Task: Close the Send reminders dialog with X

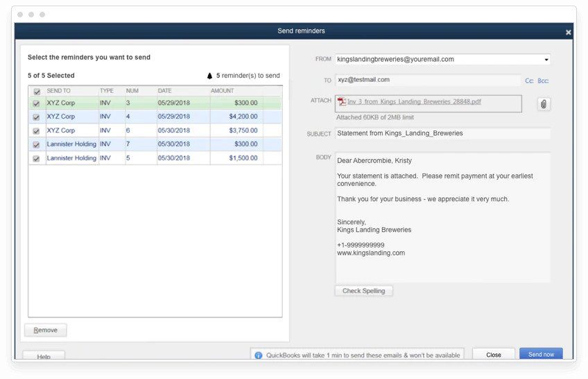Action: click(x=568, y=32)
